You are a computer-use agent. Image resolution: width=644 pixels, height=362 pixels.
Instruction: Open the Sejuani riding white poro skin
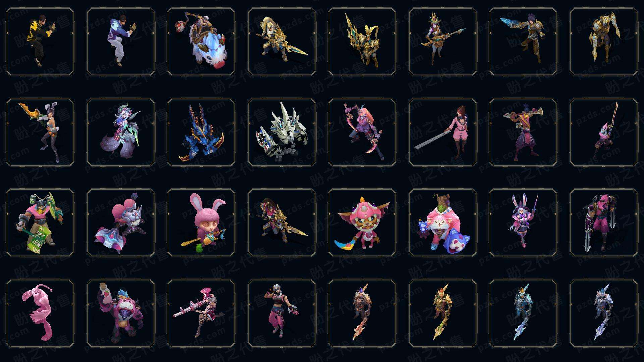pos(201,42)
